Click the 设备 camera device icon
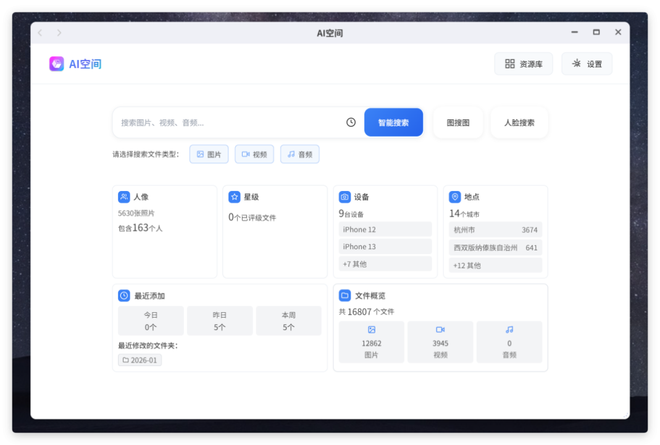660x445 pixels. click(344, 197)
